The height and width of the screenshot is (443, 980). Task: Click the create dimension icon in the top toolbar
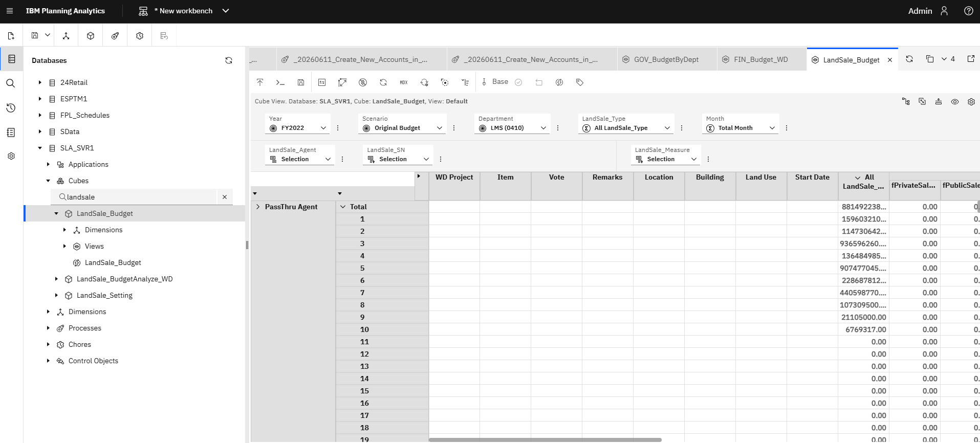[x=66, y=36]
